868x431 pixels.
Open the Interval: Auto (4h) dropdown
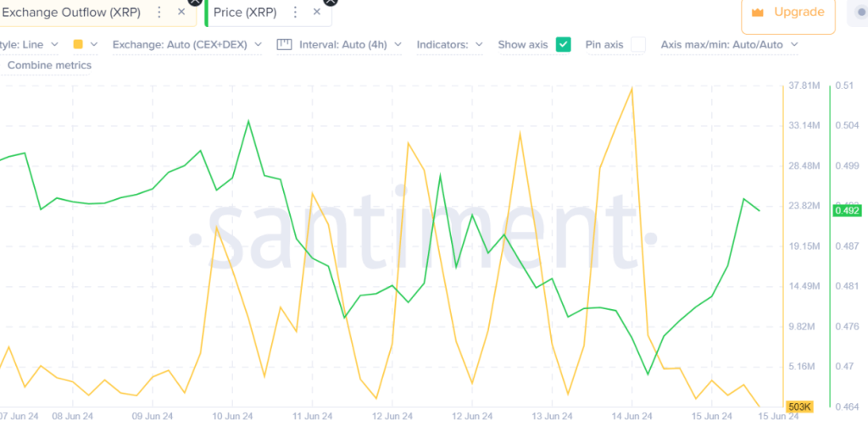350,44
